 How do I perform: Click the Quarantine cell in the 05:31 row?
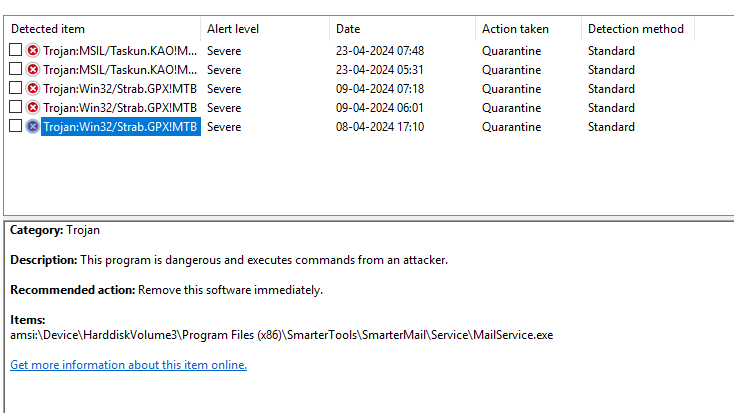pos(511,70)
